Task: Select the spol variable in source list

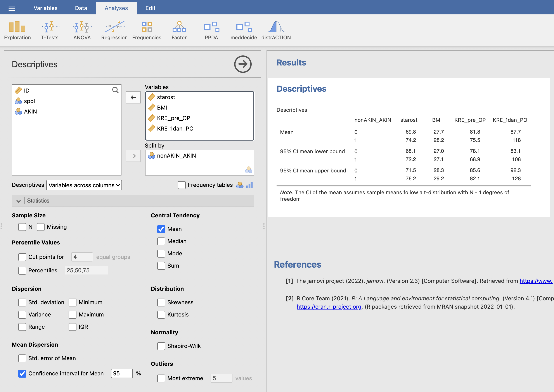Action: [x=66, y=101]
